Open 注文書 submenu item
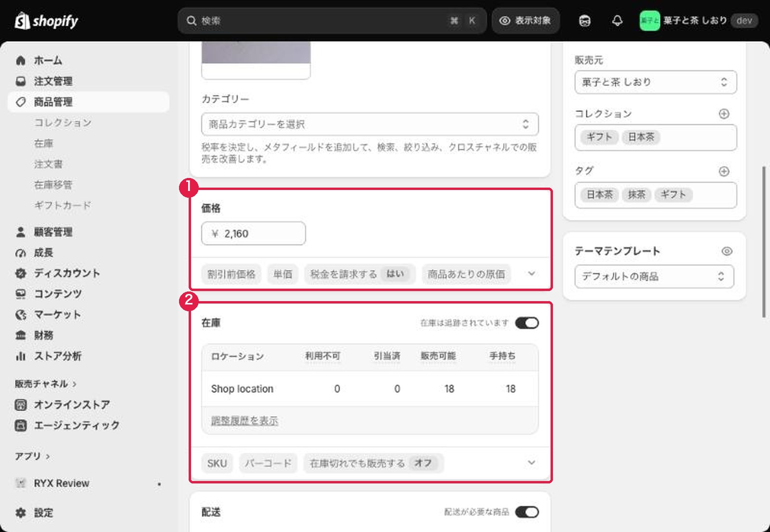770x532 pixels. [48, 164]
